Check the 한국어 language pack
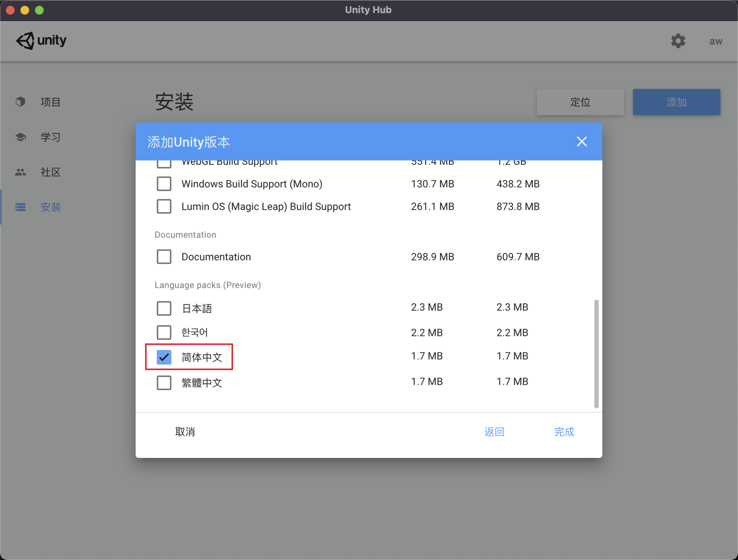 [164, 332]
